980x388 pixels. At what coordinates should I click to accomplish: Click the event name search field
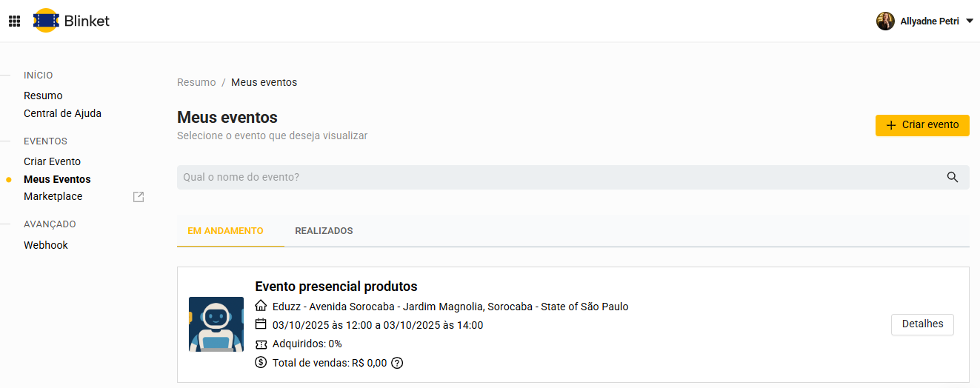coord(556,177)
